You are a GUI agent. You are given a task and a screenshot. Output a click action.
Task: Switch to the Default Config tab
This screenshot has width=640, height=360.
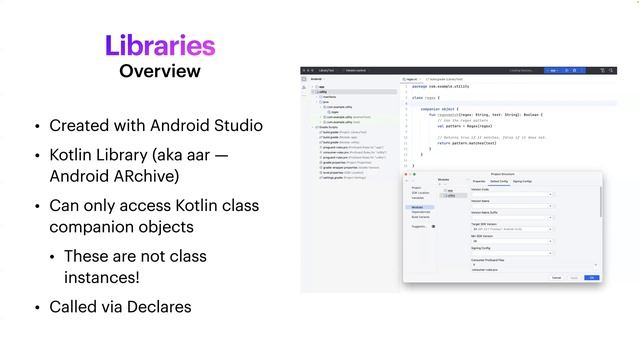pos(499,181)
